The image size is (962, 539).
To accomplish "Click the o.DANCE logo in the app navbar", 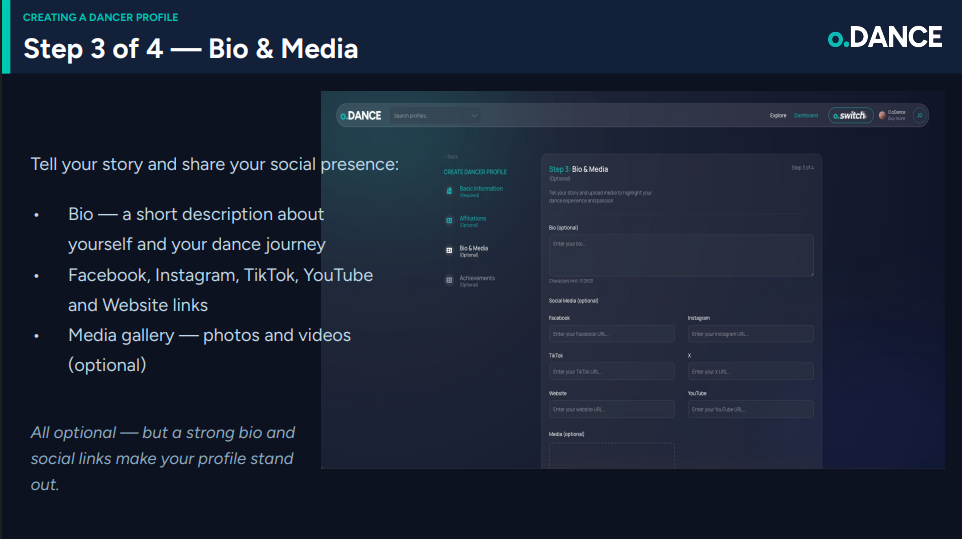I will pos(361,115).
